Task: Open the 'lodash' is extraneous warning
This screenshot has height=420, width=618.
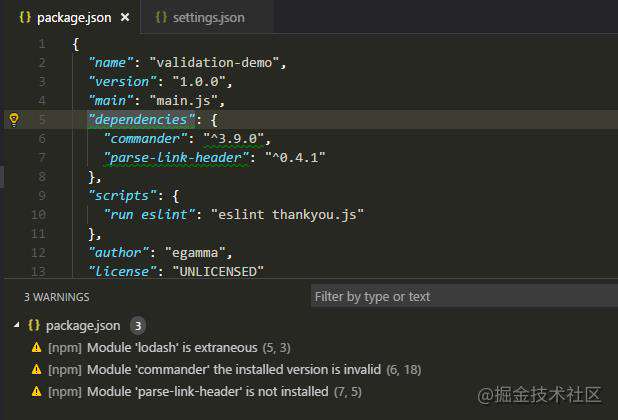Action: point(169,348)
